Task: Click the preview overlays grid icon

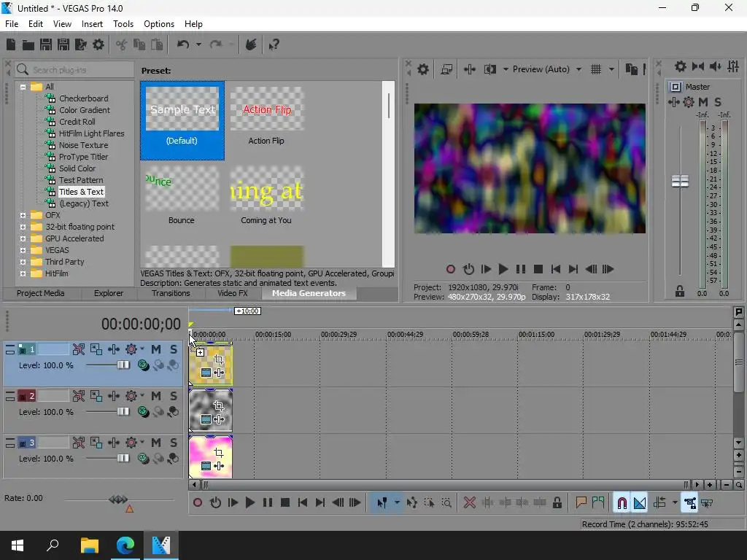Action: (596, 69)
